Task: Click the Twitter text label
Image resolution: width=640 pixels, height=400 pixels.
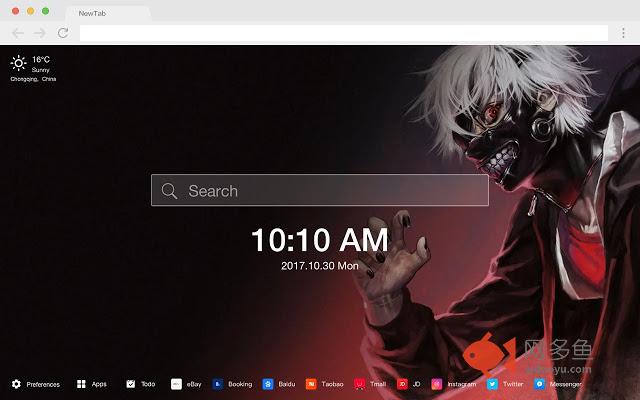Action: pyautogui.click(x=513, y=384)
